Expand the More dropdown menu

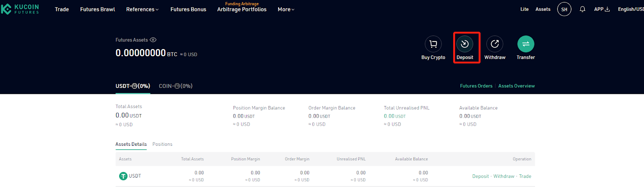point(286,9)
